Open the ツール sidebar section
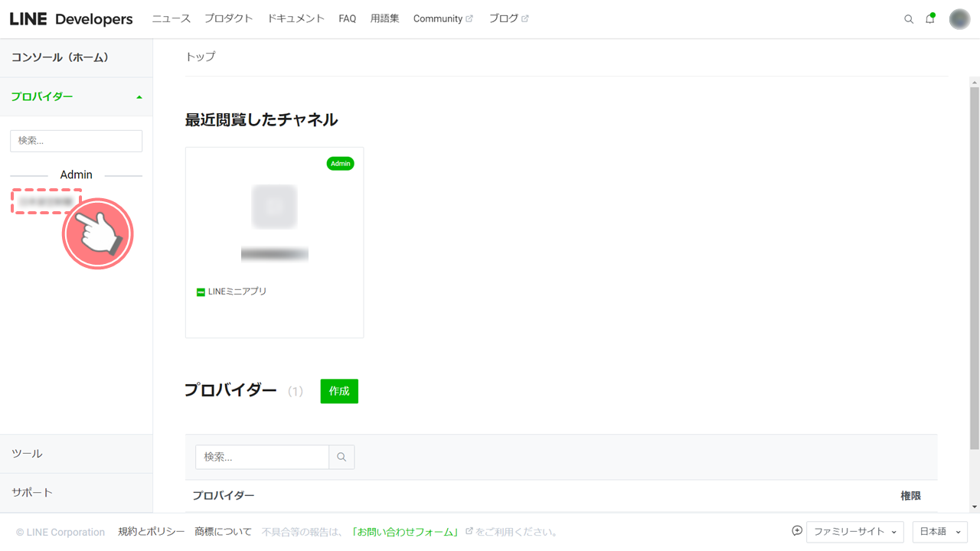Screen dimensions: 980x551 [77, 454]
